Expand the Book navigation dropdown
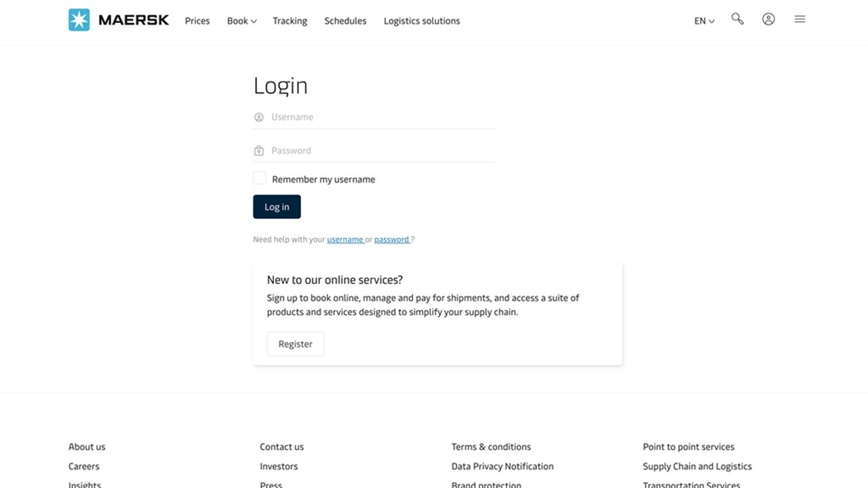This screenshot has width=868, height=488. click(x=241, y=21)
